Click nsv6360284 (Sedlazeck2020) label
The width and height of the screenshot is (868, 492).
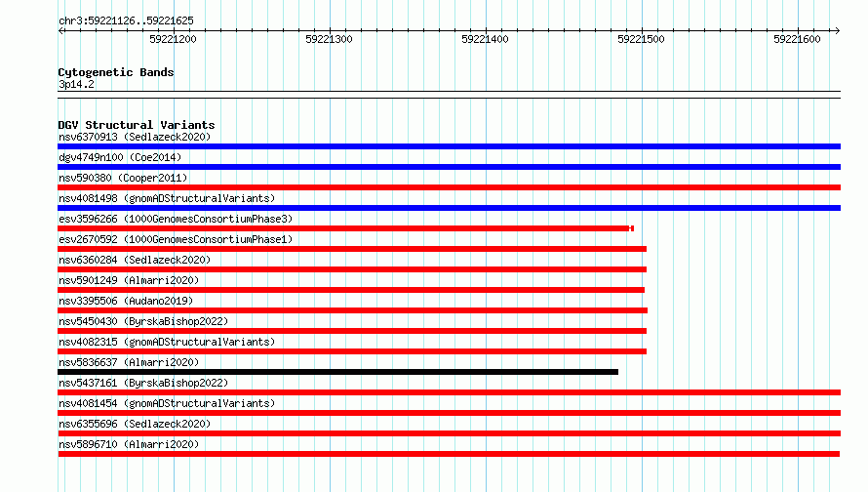[135, 260]
